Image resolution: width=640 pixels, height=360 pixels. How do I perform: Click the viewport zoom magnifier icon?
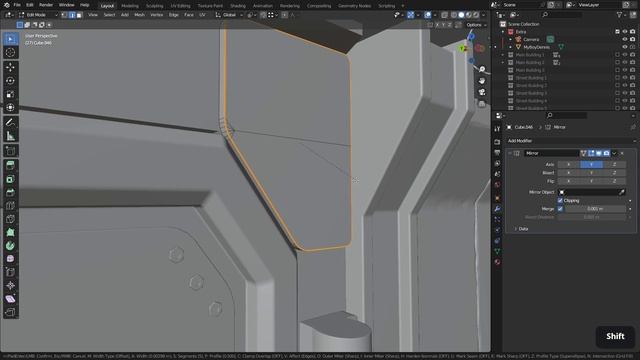click(x=482, y=69)
